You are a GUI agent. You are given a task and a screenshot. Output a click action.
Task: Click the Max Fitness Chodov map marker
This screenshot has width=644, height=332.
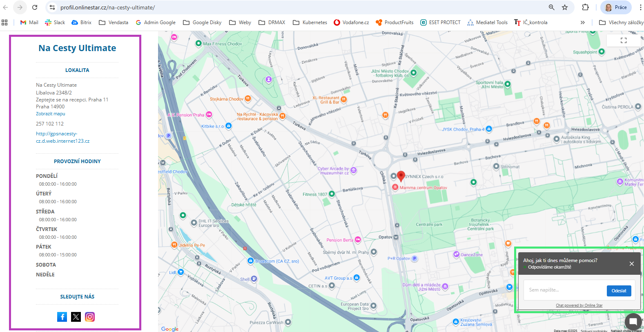[198, 43]
